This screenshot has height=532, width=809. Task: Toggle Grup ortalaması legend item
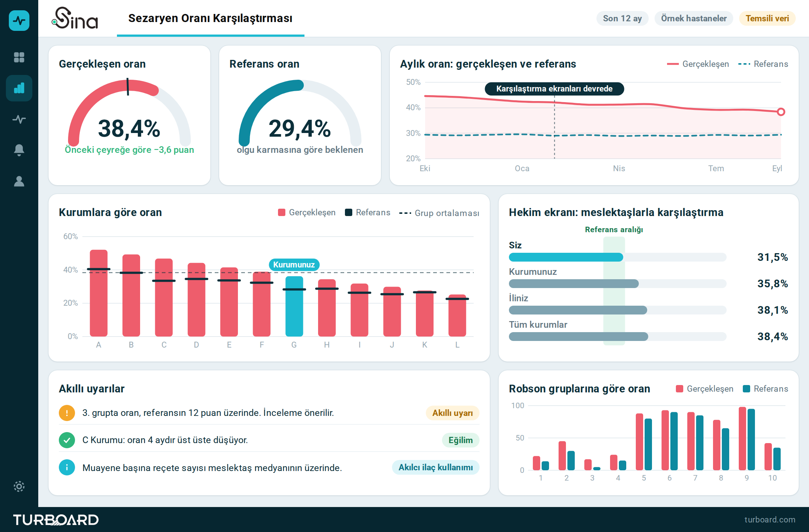tap(439, 213)
